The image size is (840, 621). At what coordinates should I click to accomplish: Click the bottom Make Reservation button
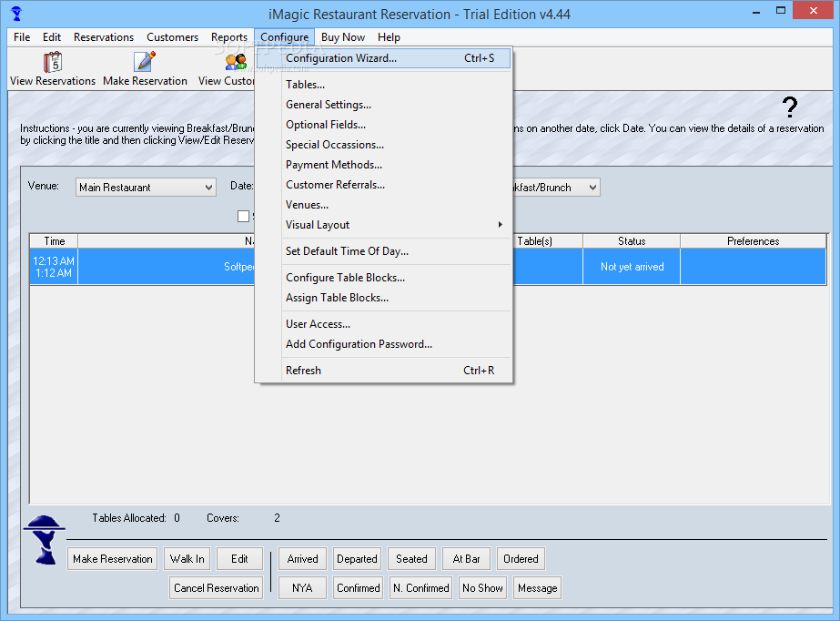113,559
